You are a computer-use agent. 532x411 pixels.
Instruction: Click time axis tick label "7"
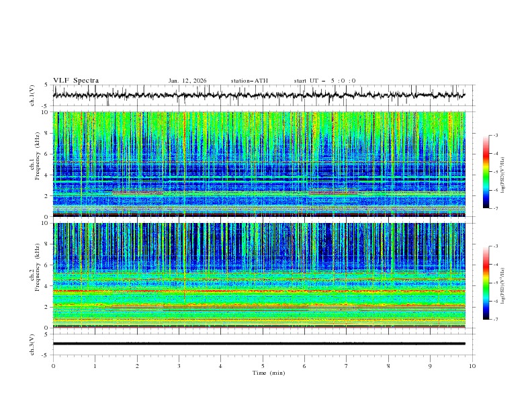pyautogui.click(x=346, y=366)
